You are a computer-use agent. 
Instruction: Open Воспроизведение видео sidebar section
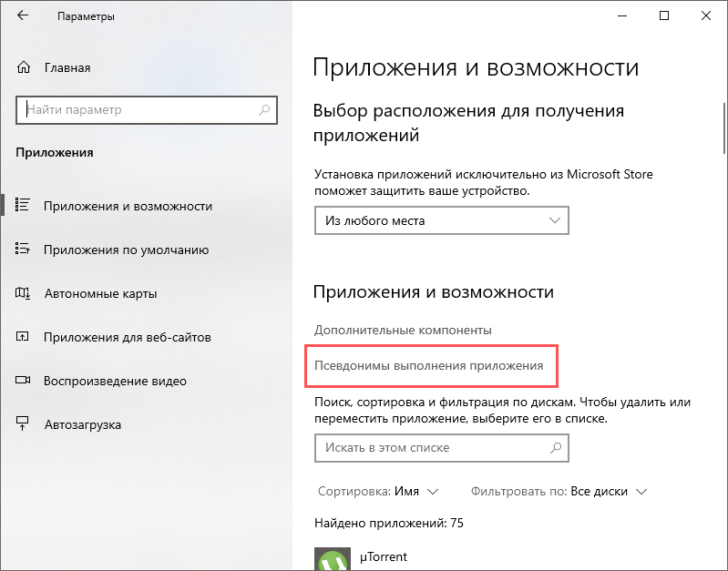point(147,381)
